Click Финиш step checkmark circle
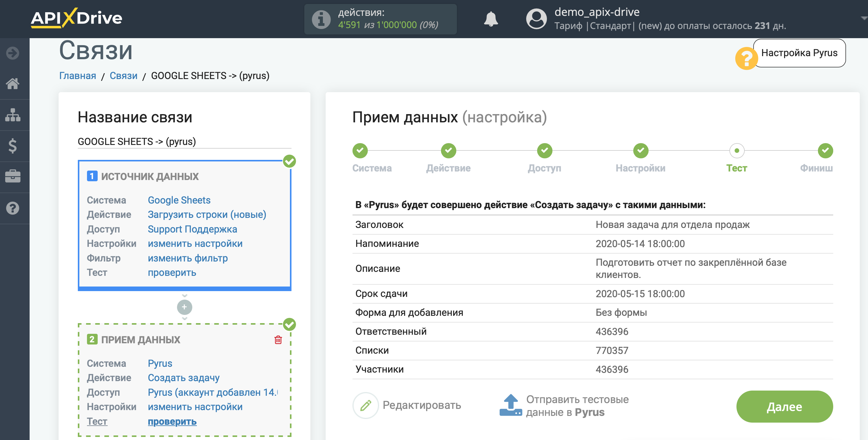Viewport: 868px width, 440px height. pos(825,151)
